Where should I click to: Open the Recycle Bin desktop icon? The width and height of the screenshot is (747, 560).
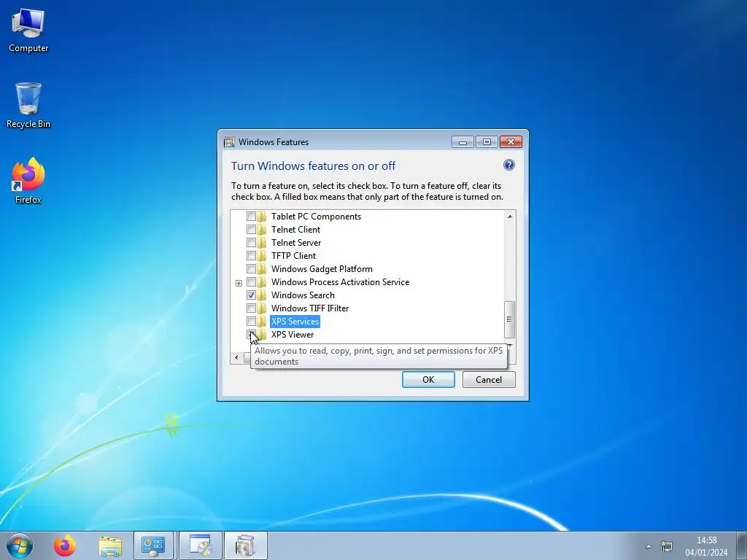[28, 105]
